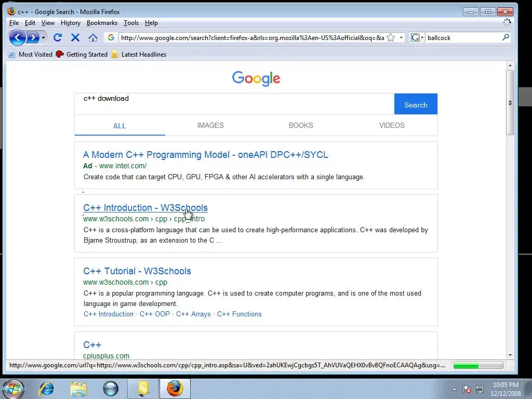
Task: Select the ALL results tab
Action: pos(120,126)
